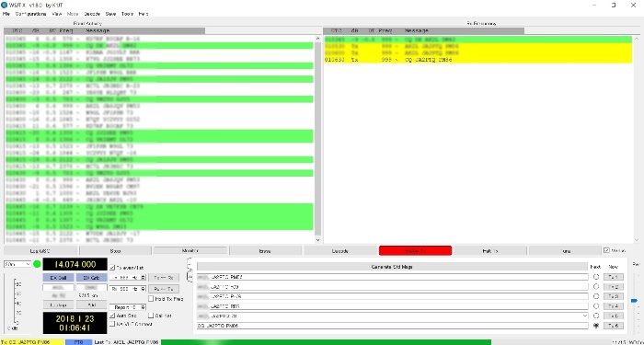The height and width of the screenshot is (345, 644).
Task: Click the Log QSO button
Action: pyautogui.click(x=40, y=250)
